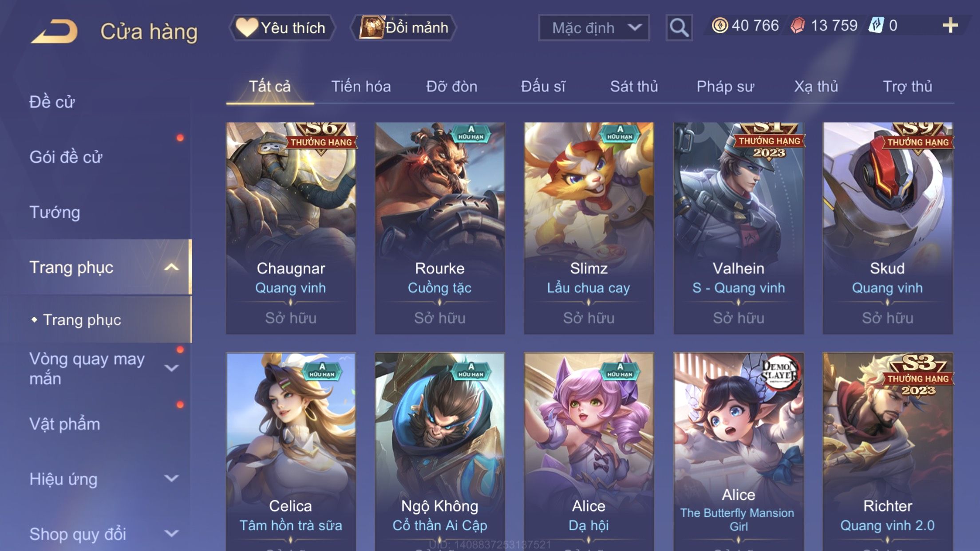
Task: Go back using the golden arrow icon
Action: tap(54, 31)
